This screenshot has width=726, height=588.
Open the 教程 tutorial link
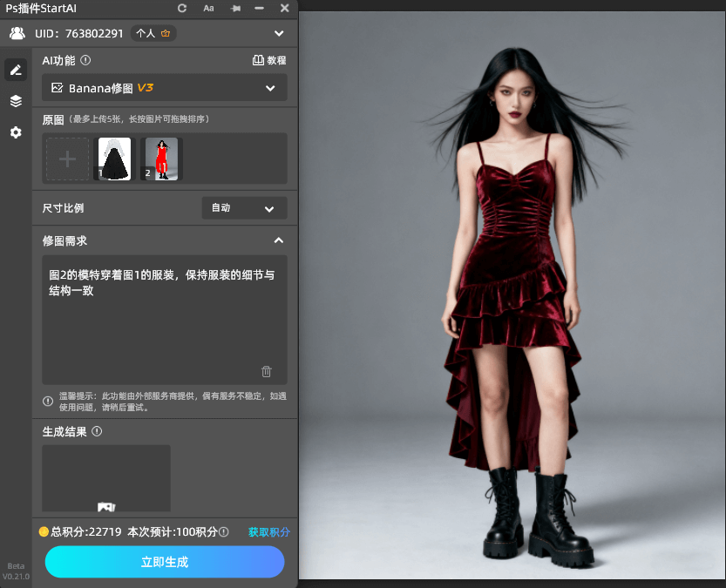[268, 61]
